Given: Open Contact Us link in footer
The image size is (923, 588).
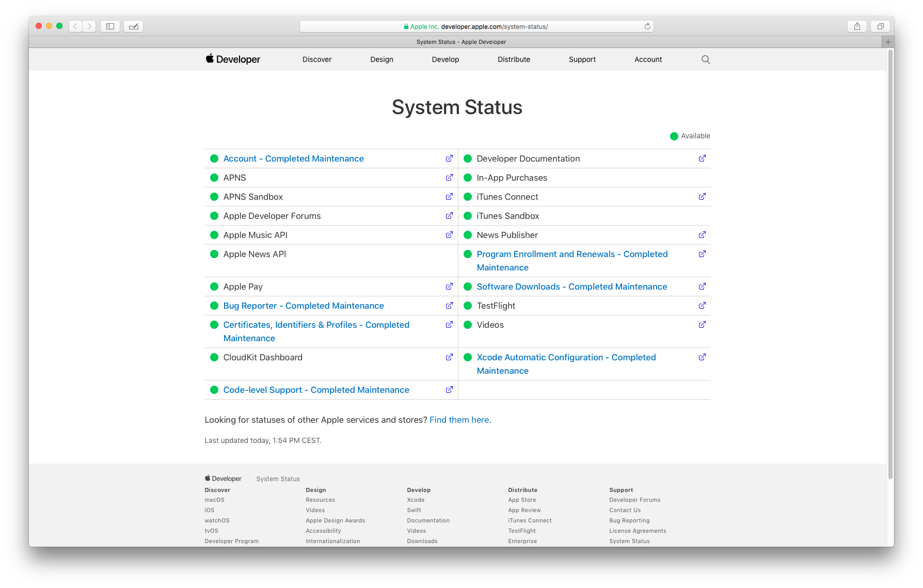Looking at the screenshot, I should [625, 510].
